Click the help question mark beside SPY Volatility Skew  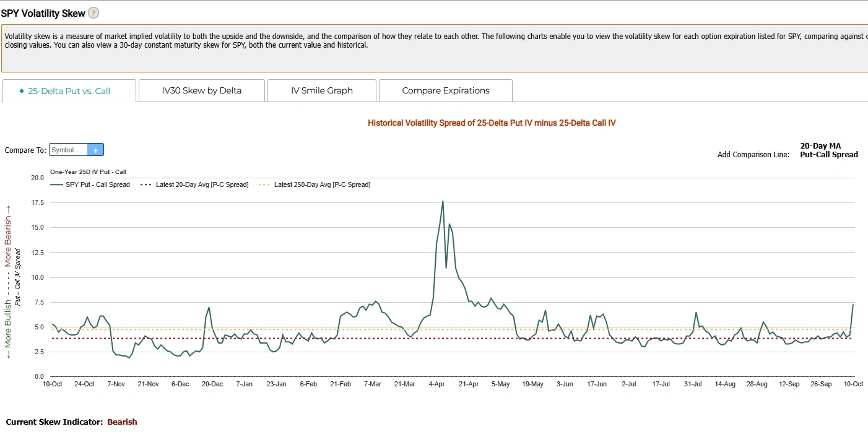click(93, 13)
